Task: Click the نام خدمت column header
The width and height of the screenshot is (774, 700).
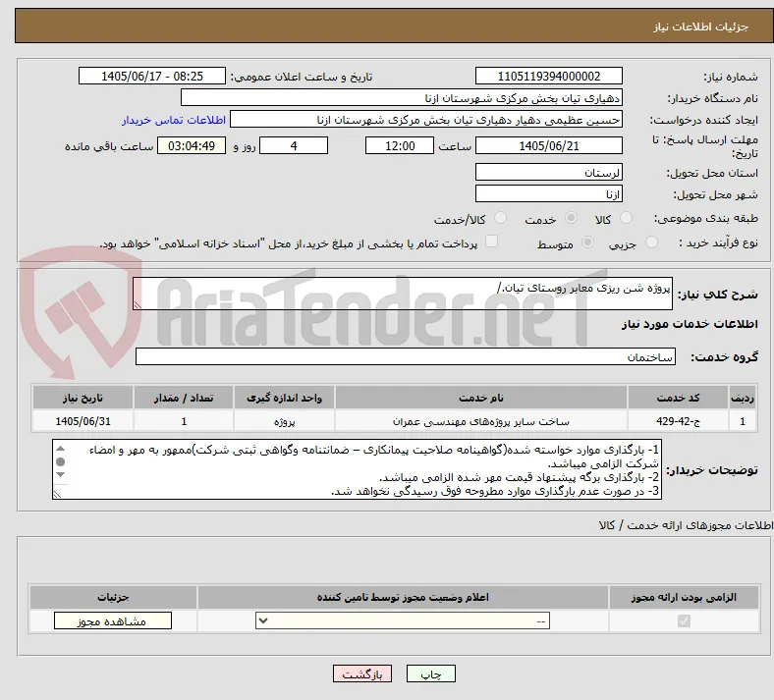Action: (x=481, y=398)
